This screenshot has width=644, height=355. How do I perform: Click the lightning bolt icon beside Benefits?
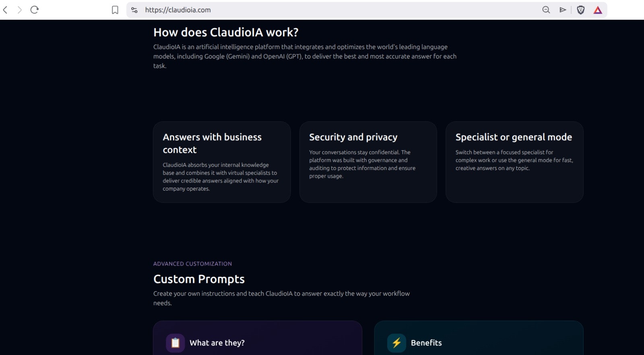point(396,343)
